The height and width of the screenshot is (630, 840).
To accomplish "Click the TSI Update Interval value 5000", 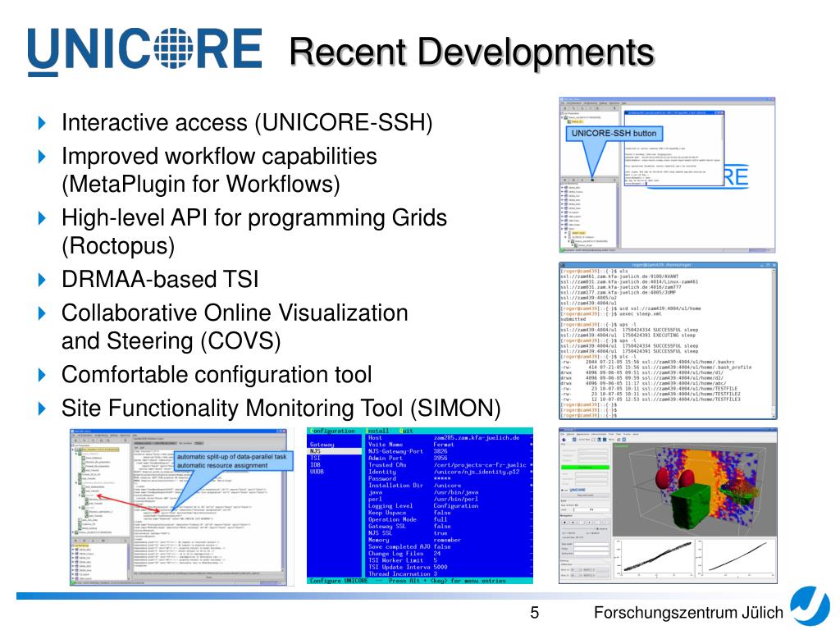I will (x=441, y=567).
